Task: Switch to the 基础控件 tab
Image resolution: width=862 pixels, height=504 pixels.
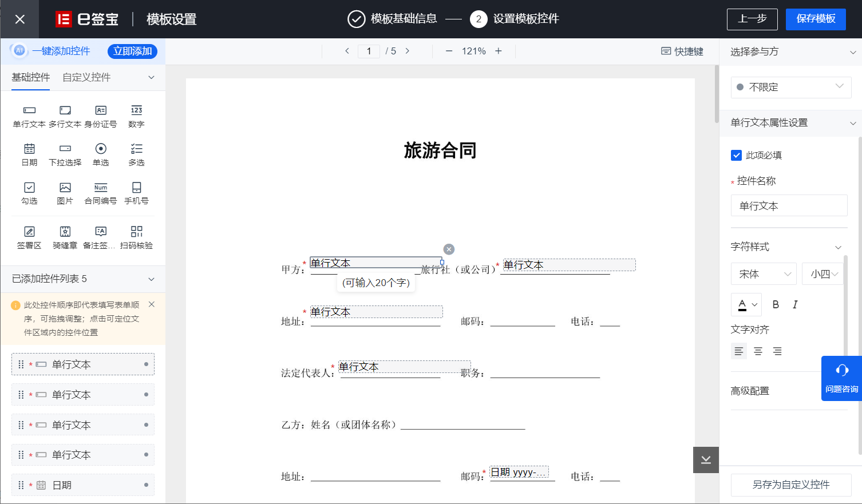Action: click(31, 77)
